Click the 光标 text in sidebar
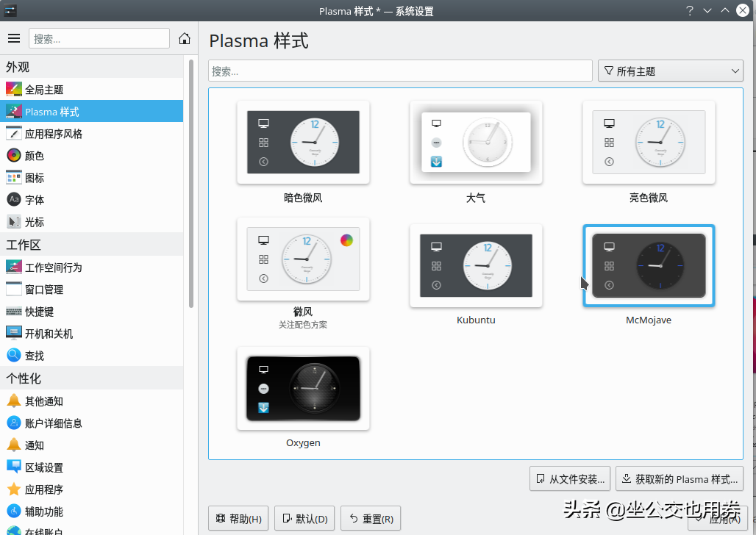756x535 pixels. point(35,222)
